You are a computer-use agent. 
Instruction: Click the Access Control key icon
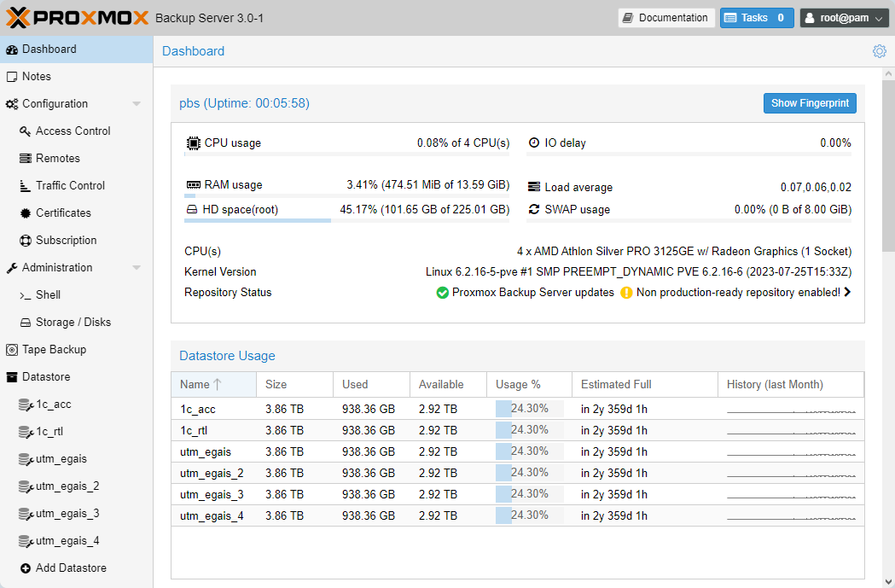click(26, 131)
